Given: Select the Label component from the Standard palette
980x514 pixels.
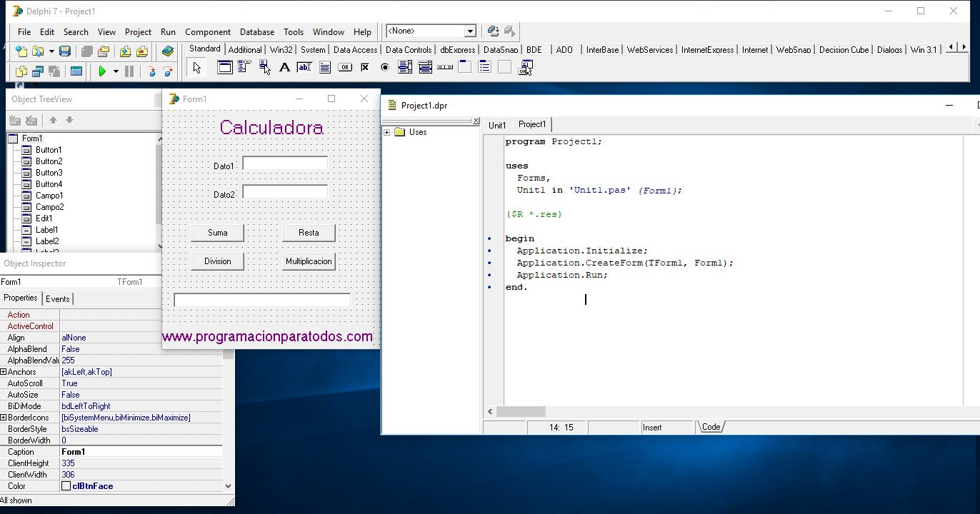Looking at the screenshot, I should coord(284,67).
